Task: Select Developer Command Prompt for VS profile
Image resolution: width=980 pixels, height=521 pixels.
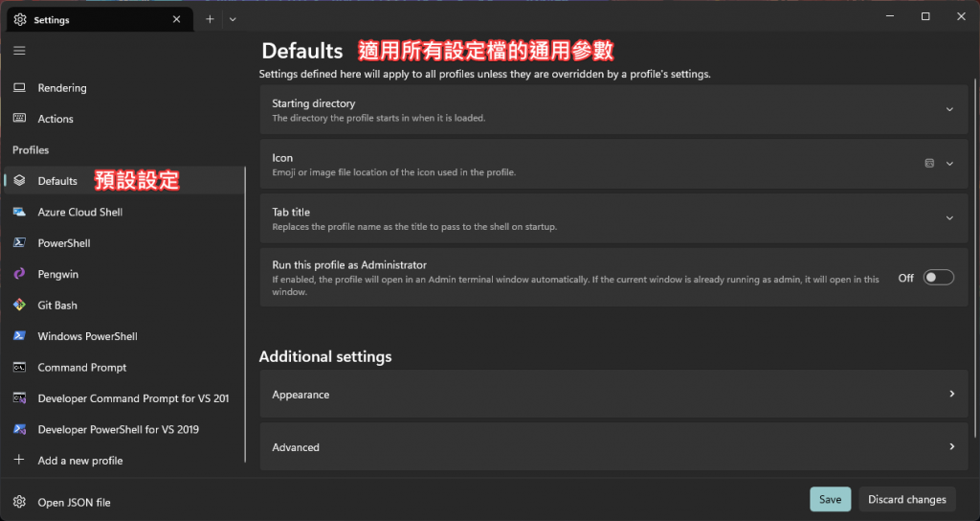Action: [x=123, y=397]
